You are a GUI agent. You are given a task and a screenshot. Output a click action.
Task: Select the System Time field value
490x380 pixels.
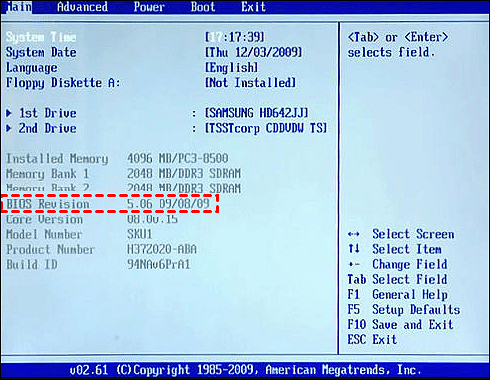tap(235, 37)
